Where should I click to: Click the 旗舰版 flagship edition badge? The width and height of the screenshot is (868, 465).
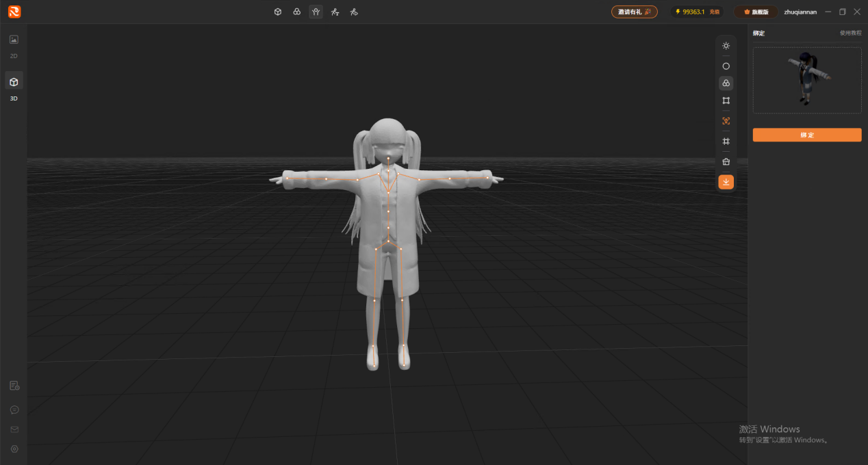(x=756, y=12)
